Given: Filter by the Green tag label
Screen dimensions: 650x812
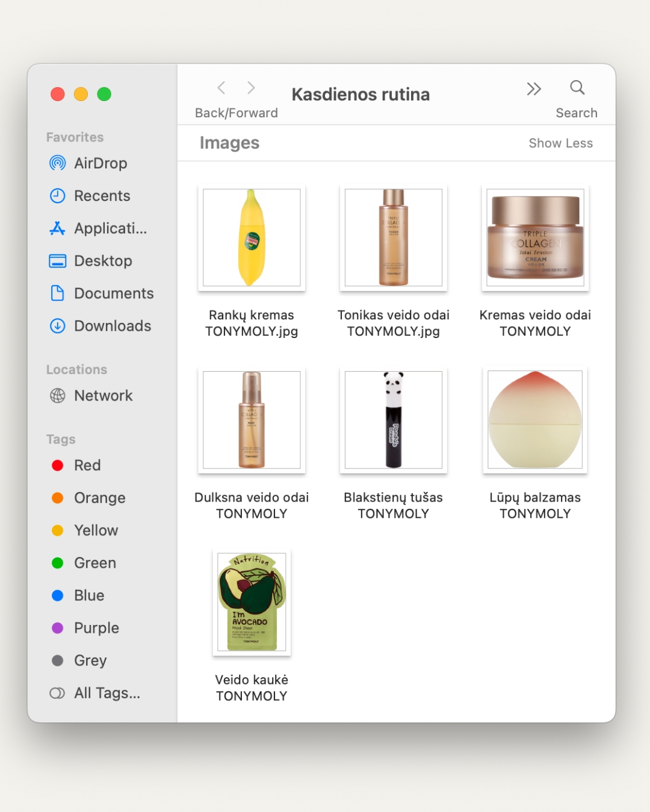Looking at the screenshot, I should click(95, 562).
